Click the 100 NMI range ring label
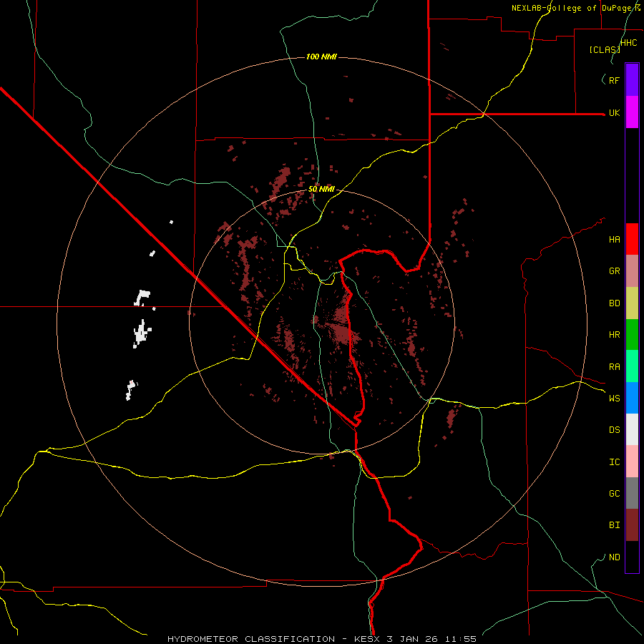644x644 pixels. 321,57
